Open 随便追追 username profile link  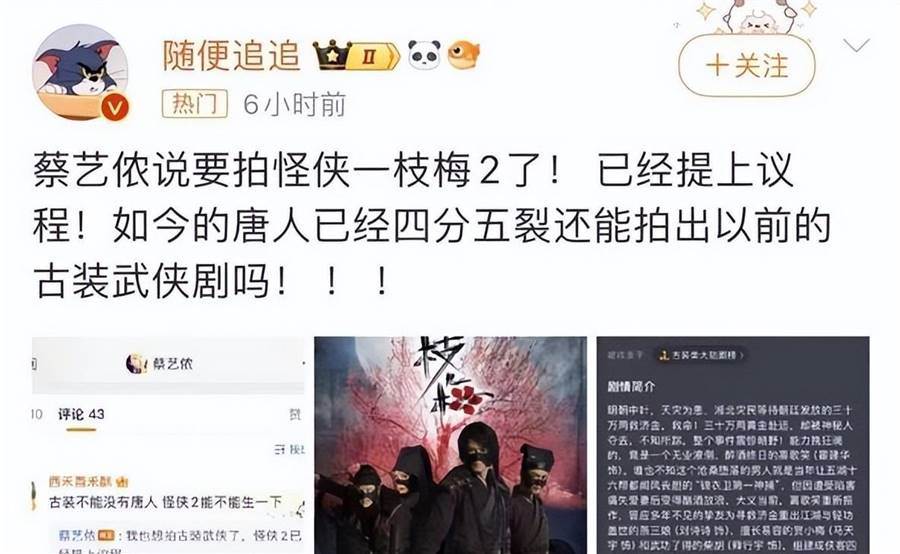(x=231, y=56)
